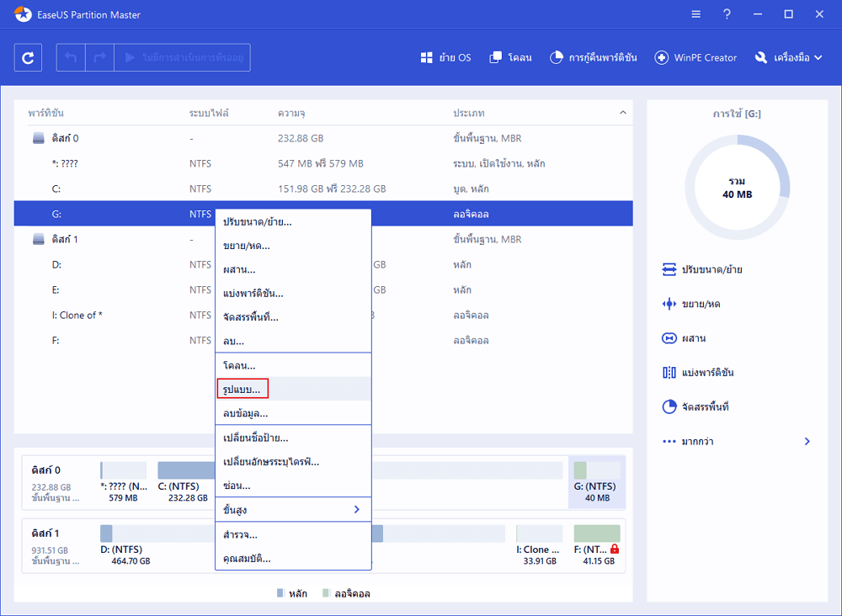Select *: ???? 579 MB block in disk map
The height and width of the screenshot is (616, 842).
[x=124, y=482]
